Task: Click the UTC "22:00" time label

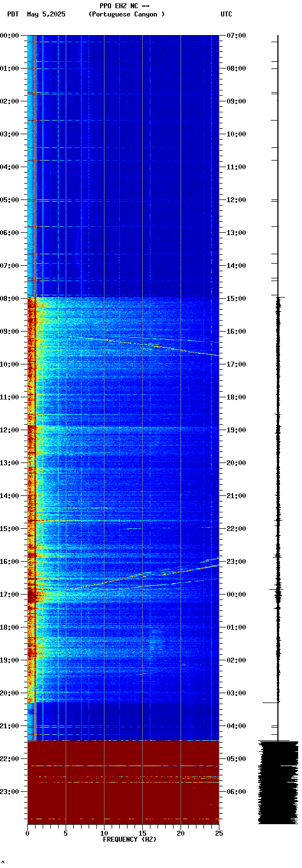Action: click(236, 528)
